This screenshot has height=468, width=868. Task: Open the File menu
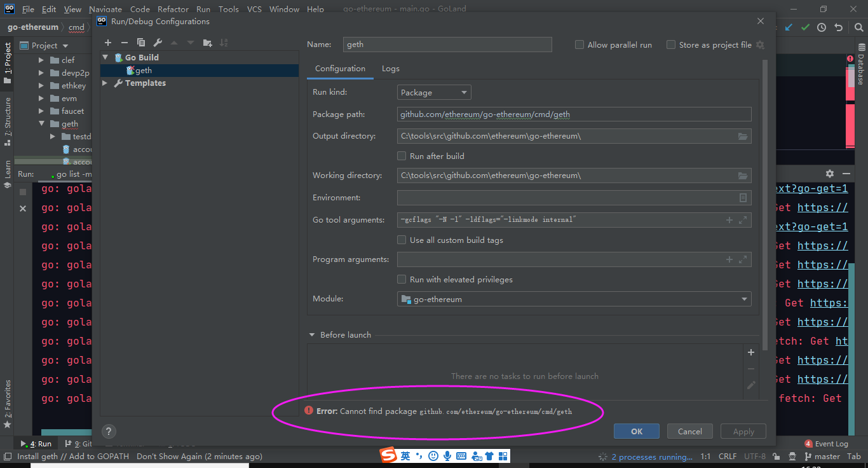coord(28,9)
